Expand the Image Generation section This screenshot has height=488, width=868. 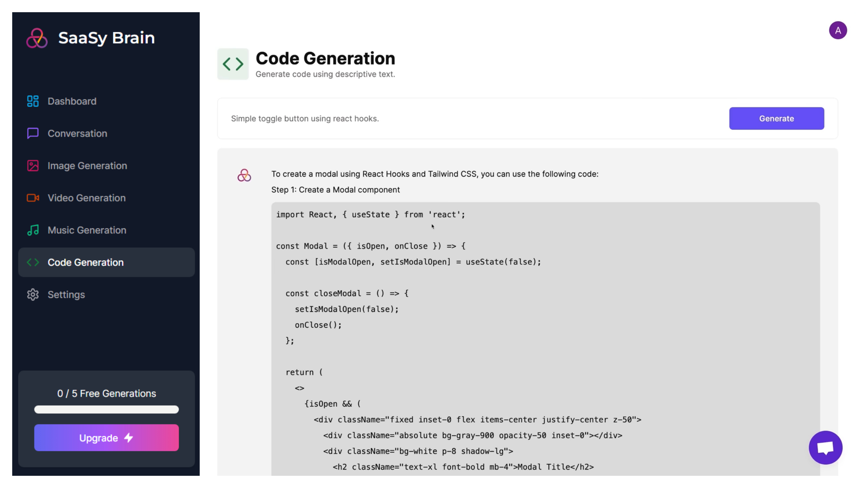87,166
